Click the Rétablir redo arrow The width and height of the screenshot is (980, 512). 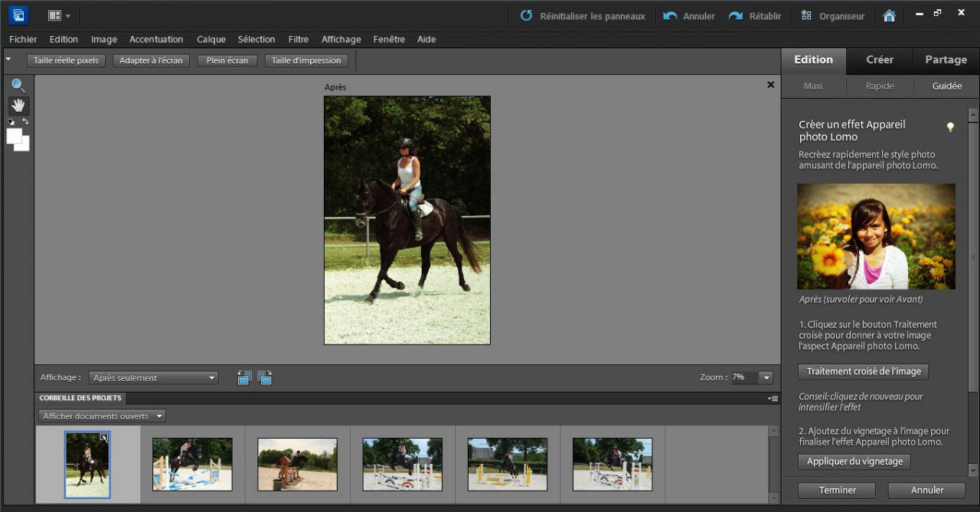pos(736,15)
